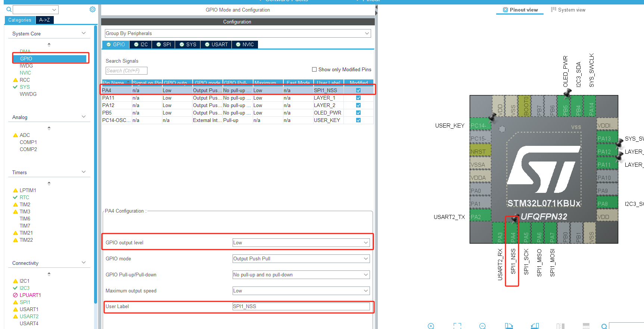Select ADC in Analog list
The image size is (644, 329).
[x=25, y=135]
